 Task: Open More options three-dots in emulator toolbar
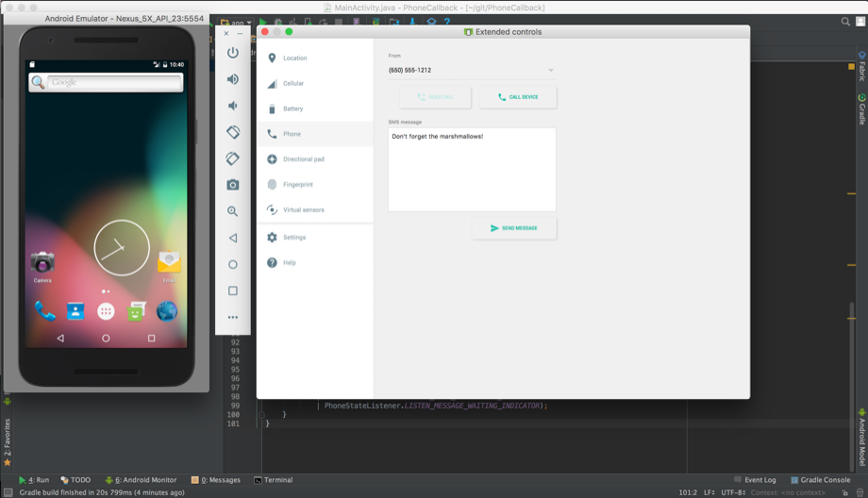233,317
